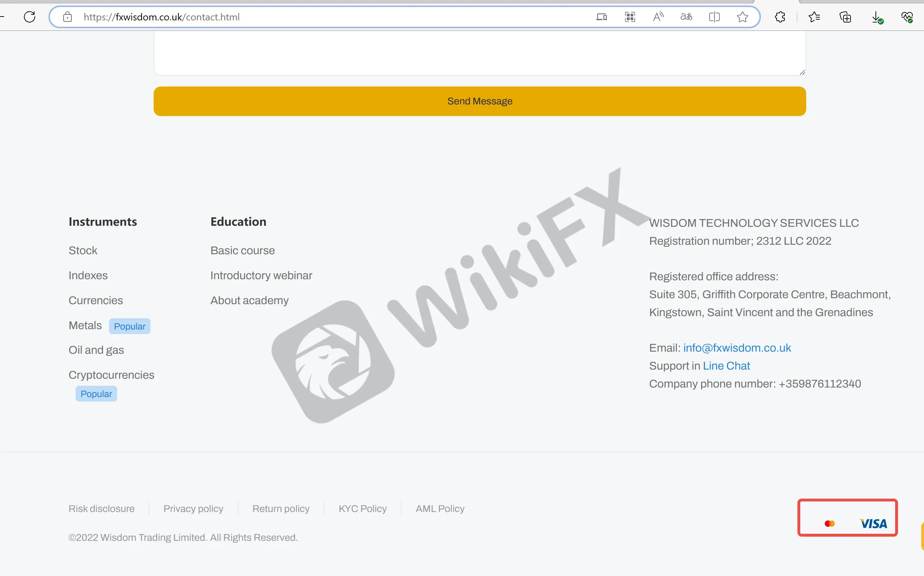Screen dimensions: 924x576
Task: View the Privacy policy
Action: point(193,508)
